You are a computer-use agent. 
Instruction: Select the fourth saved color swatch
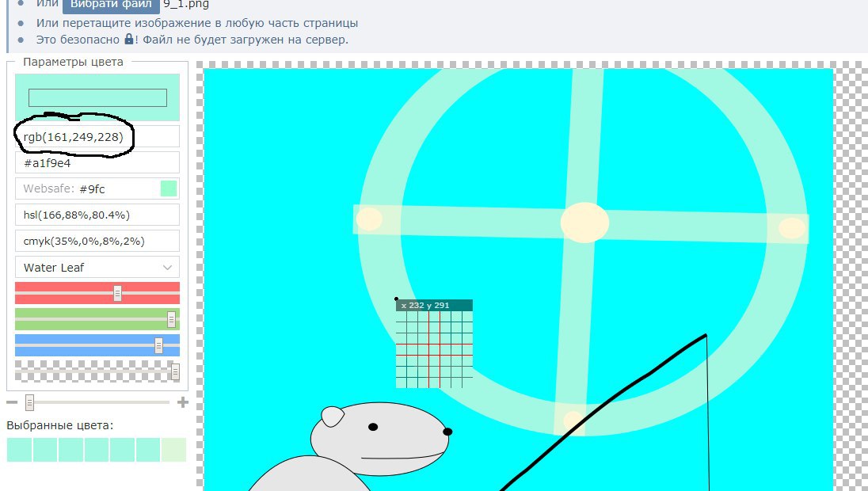click(97, 450)
